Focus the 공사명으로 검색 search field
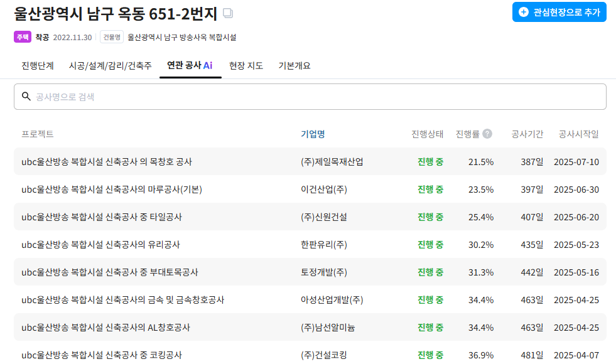 (314, 97)
